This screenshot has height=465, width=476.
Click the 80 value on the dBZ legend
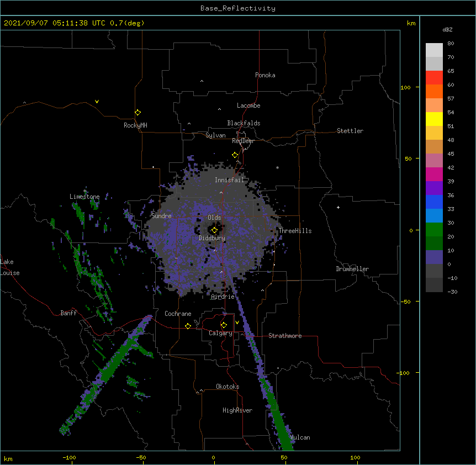click(451, 44)
